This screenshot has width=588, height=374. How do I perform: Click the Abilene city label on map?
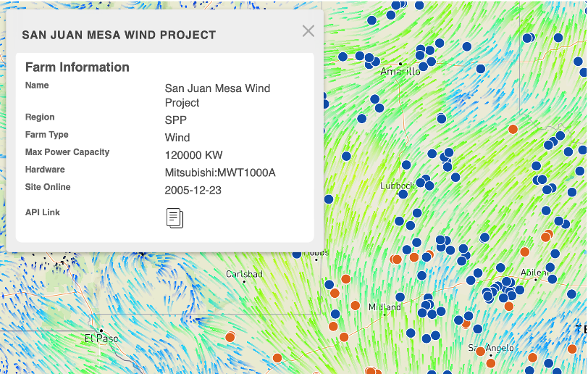pyautogui.click(x=536, y=273)
